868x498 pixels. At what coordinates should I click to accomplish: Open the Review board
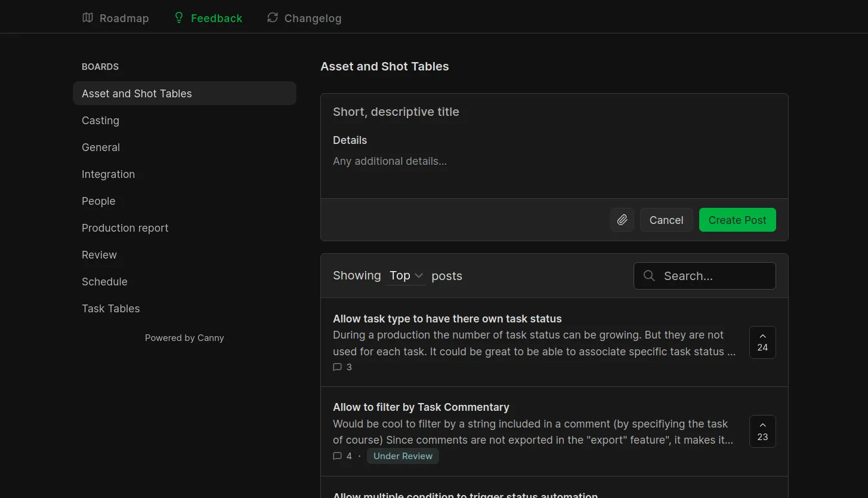tap(184, 254)
